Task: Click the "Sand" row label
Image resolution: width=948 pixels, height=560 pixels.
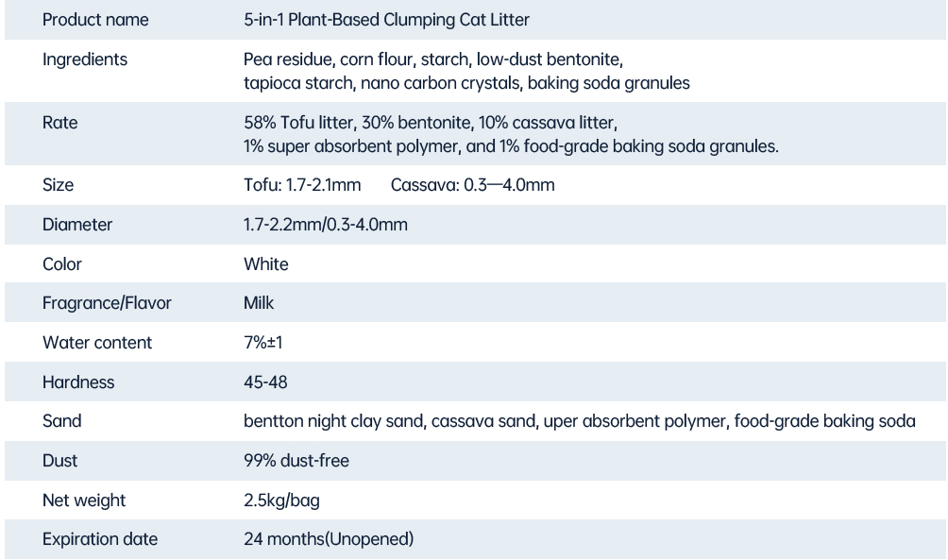Action: point(62,421)
